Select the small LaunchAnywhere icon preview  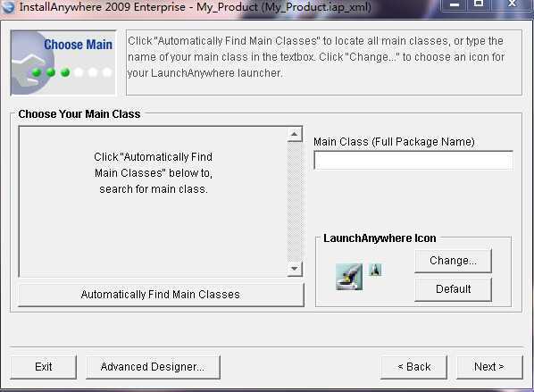[x=375, y=270]
